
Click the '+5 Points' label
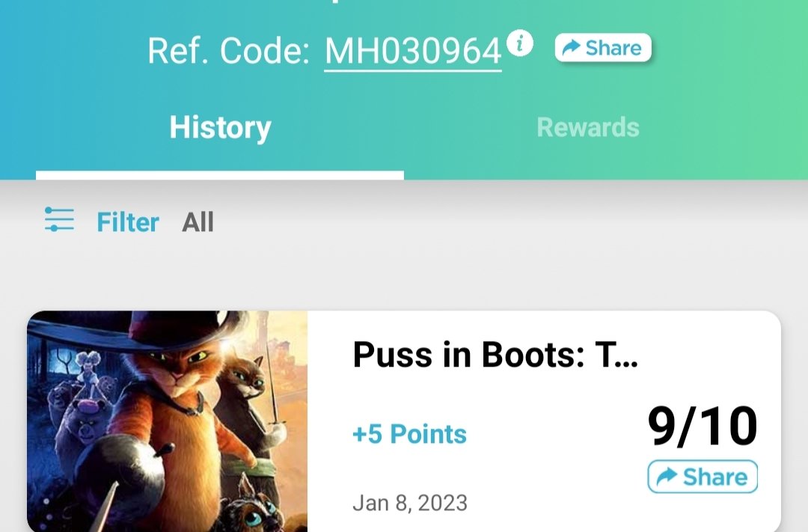click(x=410, y=433)
